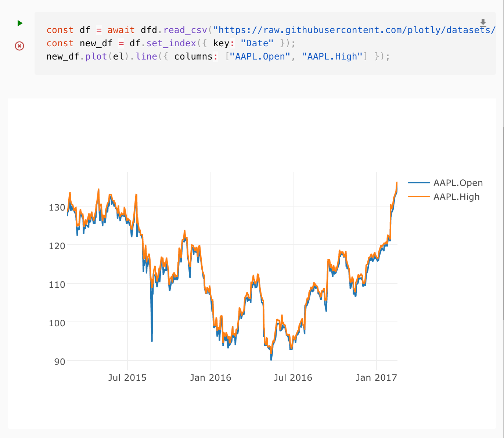
Task: Download notebook via the download arrow icon
Action: (483, 23)
